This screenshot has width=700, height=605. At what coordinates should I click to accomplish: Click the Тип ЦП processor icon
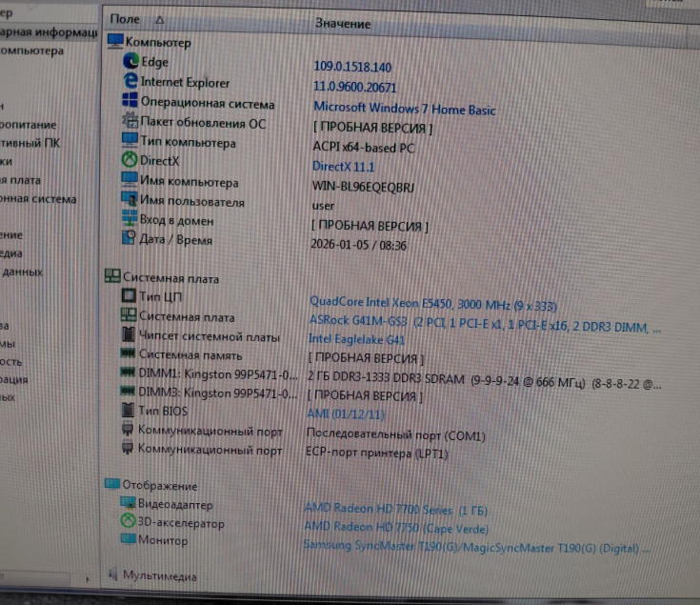(129, 297)
